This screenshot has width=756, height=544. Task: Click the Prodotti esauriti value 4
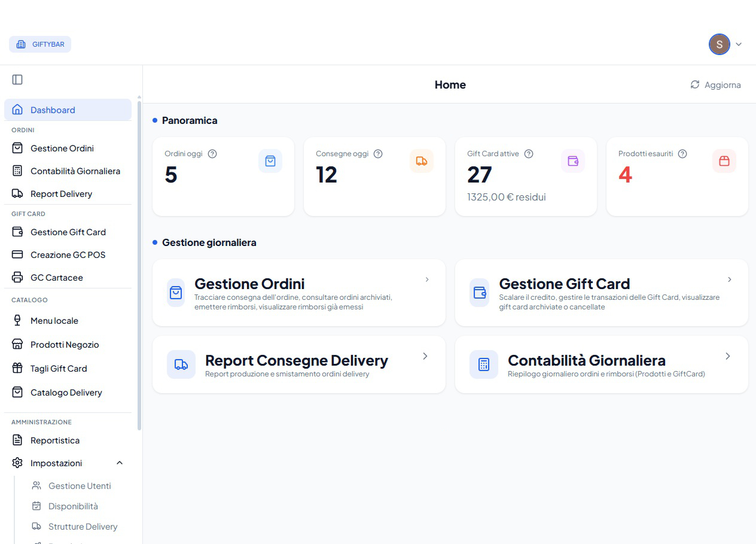coord(625,175)
